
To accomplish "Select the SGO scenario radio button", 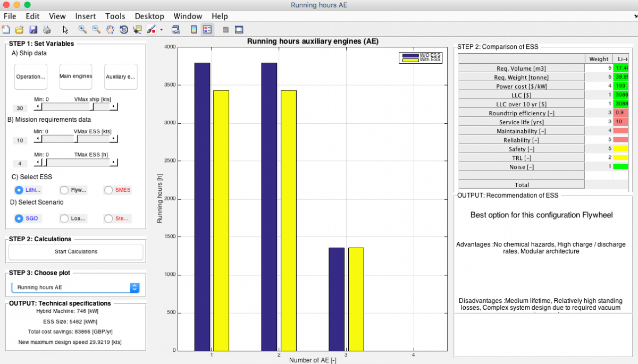I will coord(19,218).
